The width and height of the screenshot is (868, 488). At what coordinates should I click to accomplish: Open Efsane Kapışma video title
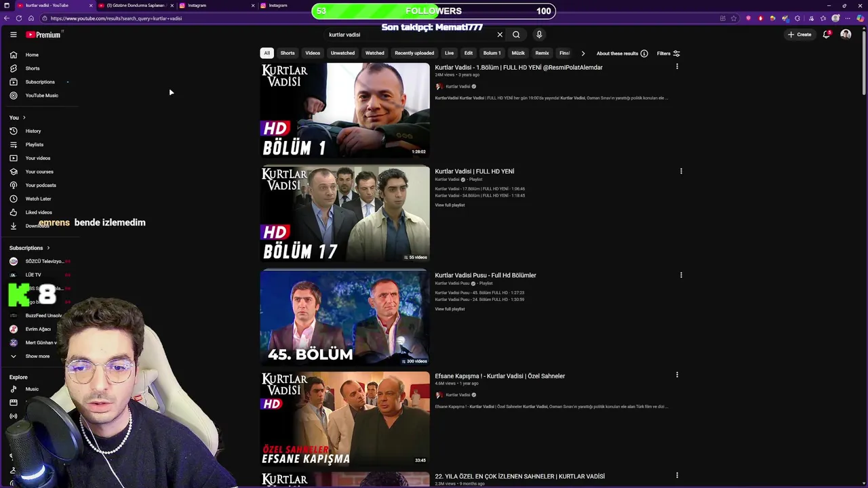click(x=500, y=376)
